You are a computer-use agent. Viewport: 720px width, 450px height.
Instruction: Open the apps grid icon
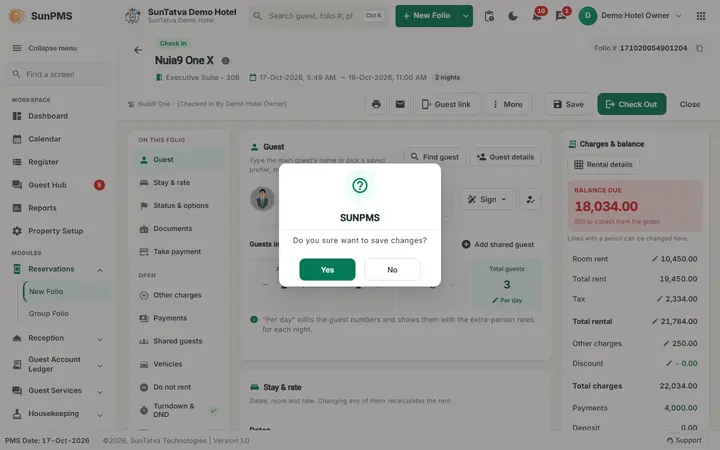tap(701, 16)
